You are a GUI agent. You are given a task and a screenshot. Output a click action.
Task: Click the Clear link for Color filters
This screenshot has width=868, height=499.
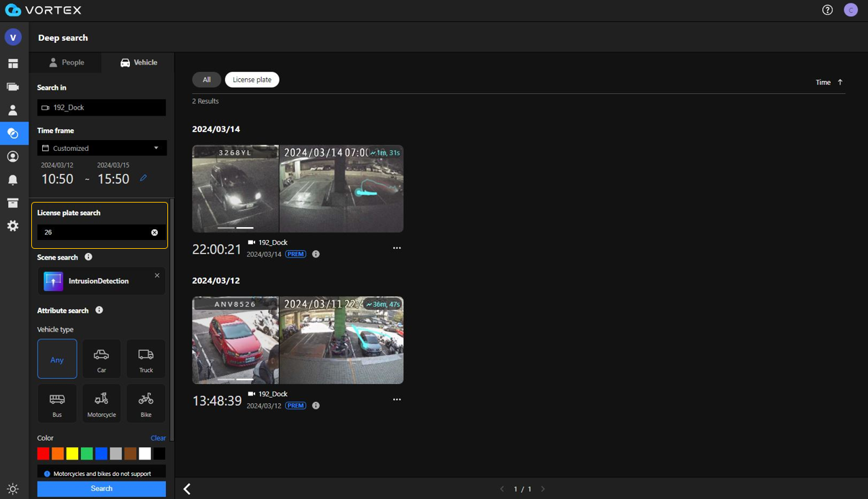coord(158,438)
